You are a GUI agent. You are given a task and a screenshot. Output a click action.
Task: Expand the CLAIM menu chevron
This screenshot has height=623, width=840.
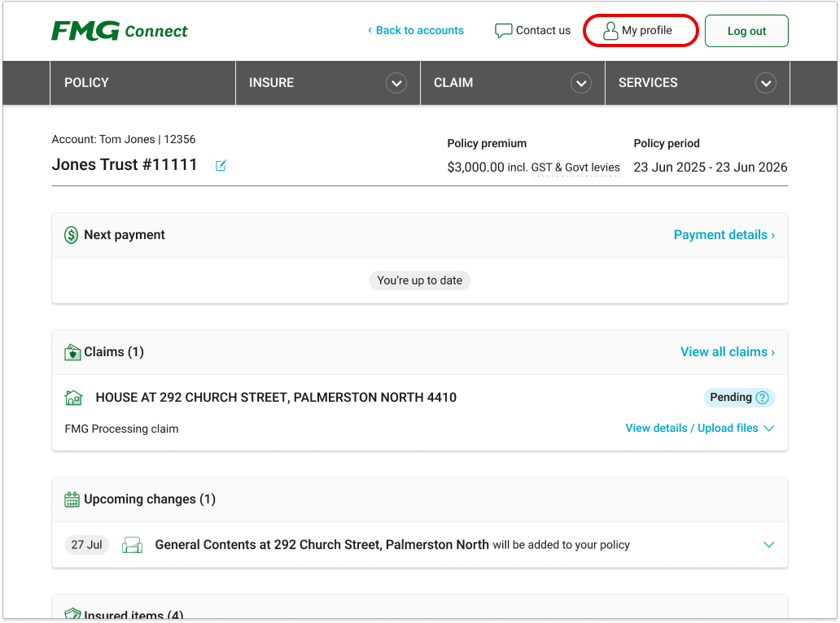coord(581,83)
